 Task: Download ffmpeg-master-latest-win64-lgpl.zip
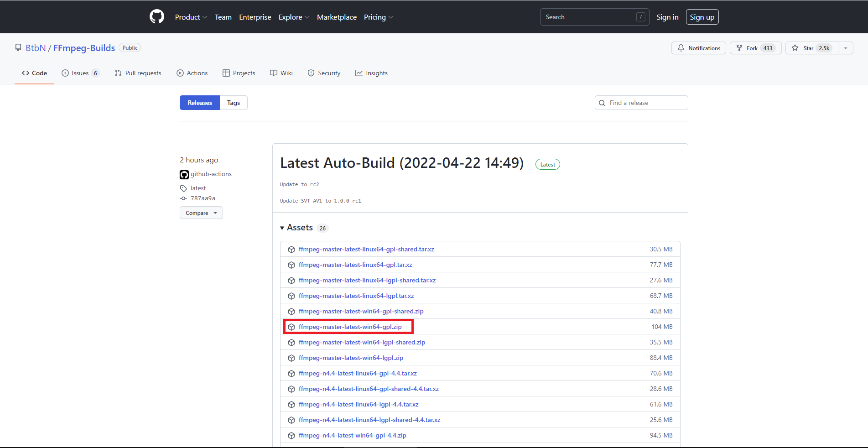coord(351,358)
